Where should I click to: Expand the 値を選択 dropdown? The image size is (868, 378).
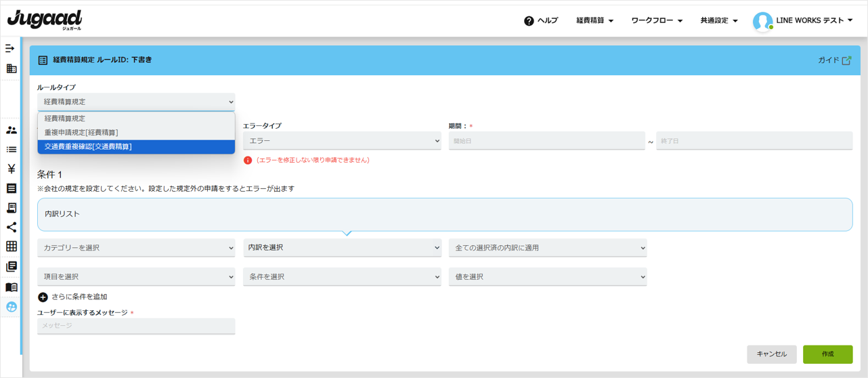[x=547, y=277]
